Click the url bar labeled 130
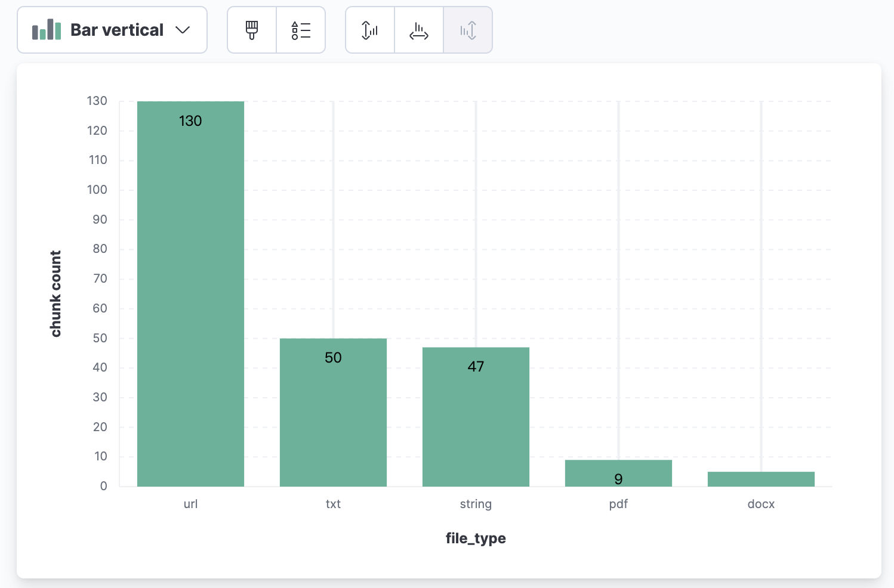The width and height of the screenshot is (894, 588). (190, 294)
